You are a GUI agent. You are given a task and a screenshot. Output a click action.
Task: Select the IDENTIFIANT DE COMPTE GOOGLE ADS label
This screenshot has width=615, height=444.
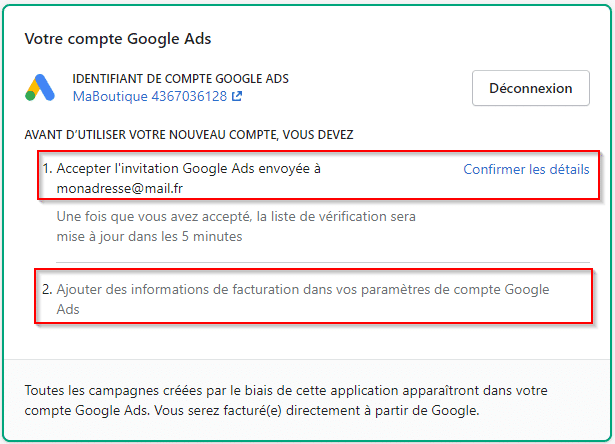click(180, 78)
